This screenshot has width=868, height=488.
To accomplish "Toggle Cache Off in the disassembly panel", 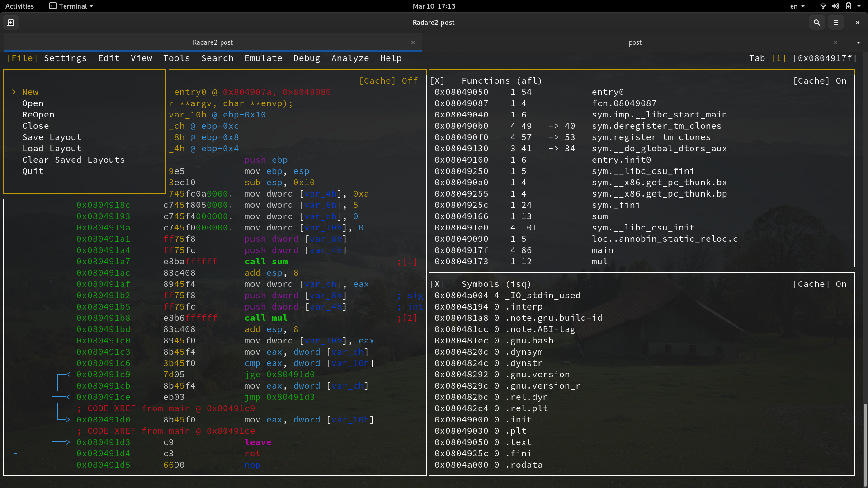I will pyautogui.click(x=388, y=80).
